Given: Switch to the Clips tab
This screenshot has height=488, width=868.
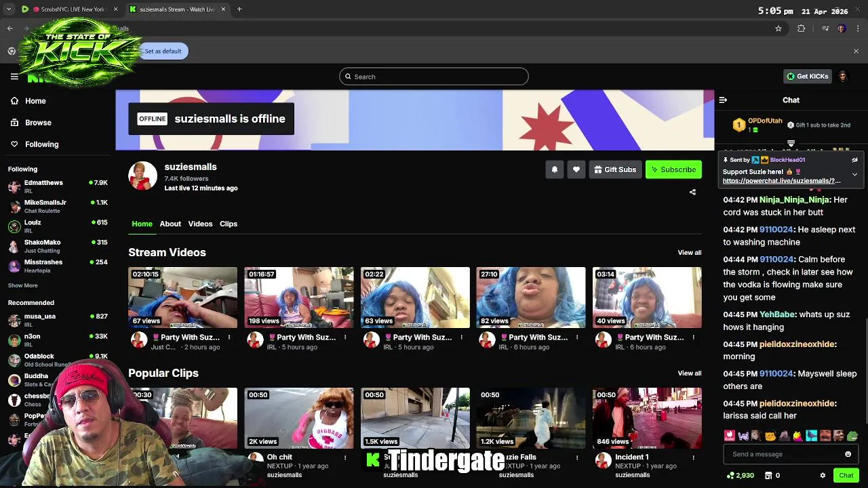Looking at the screenshot, I should [x=229, y=224].
